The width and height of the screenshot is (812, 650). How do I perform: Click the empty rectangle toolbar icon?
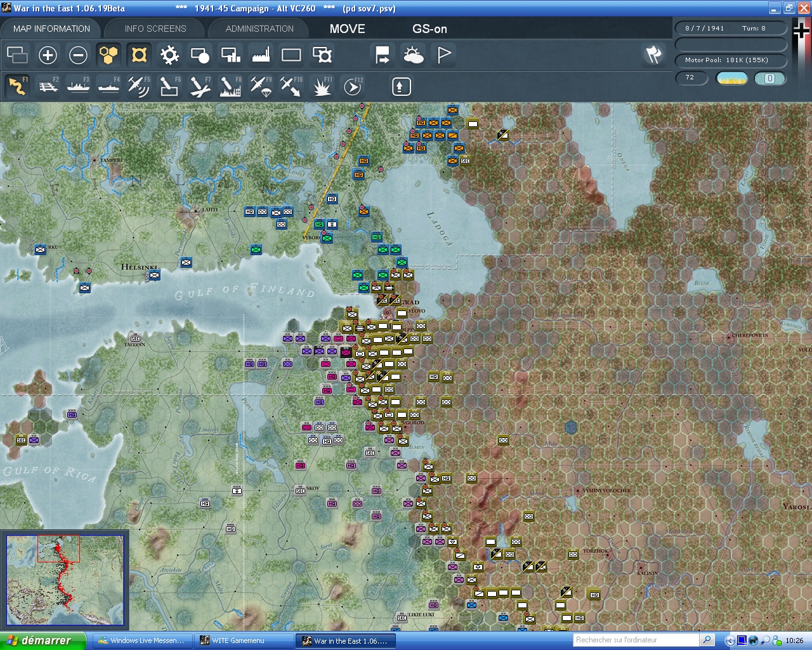(291, 55)
